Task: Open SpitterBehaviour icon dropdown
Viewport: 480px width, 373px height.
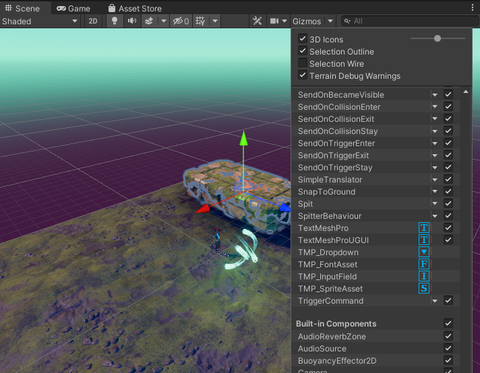Action: (435, 216)
